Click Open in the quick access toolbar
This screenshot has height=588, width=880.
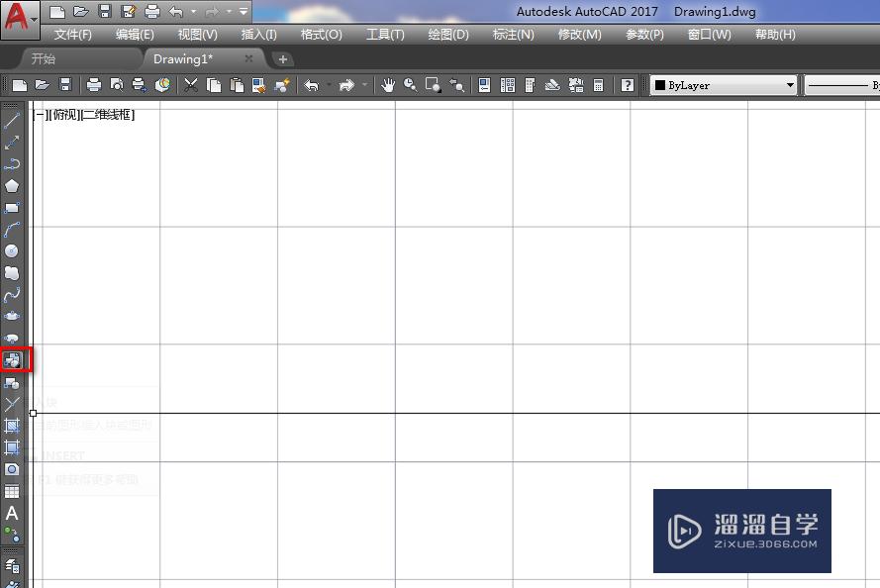pyautogui.click(x=81, y=11)
